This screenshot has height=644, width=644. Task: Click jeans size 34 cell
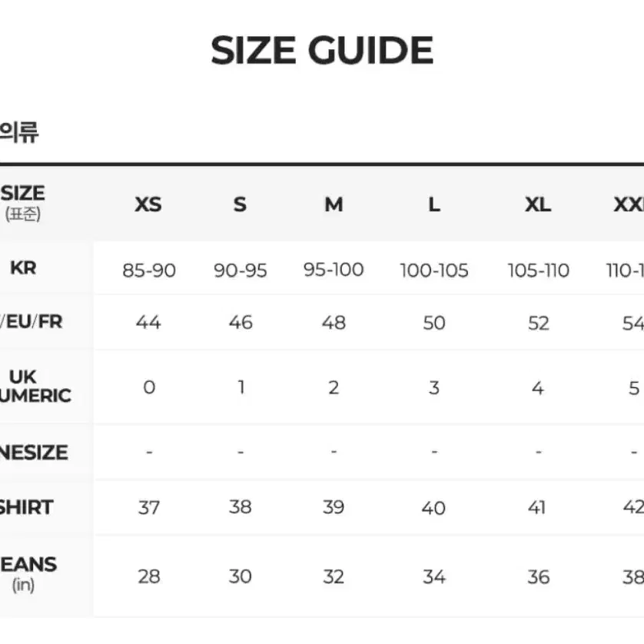coord(434,576)
